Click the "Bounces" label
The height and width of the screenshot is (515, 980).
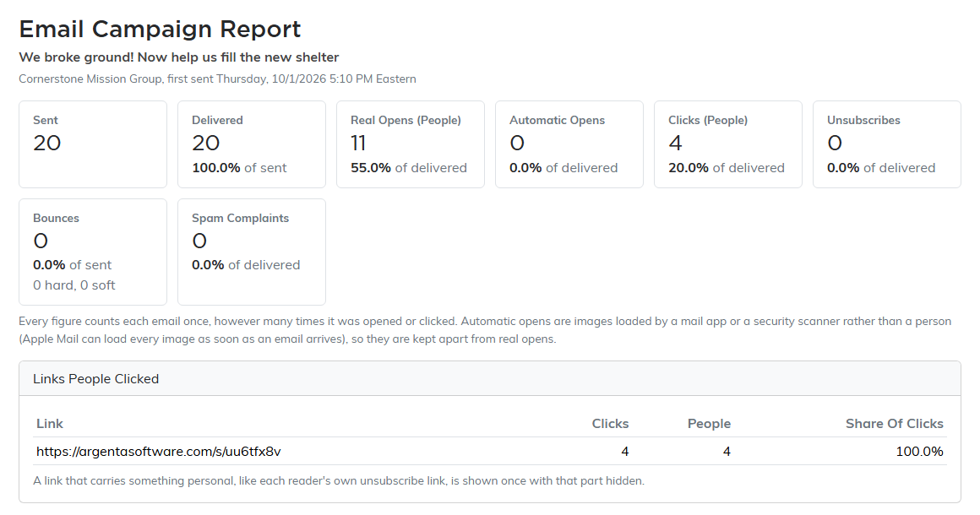pyautogui.click(x=57, y=219)
